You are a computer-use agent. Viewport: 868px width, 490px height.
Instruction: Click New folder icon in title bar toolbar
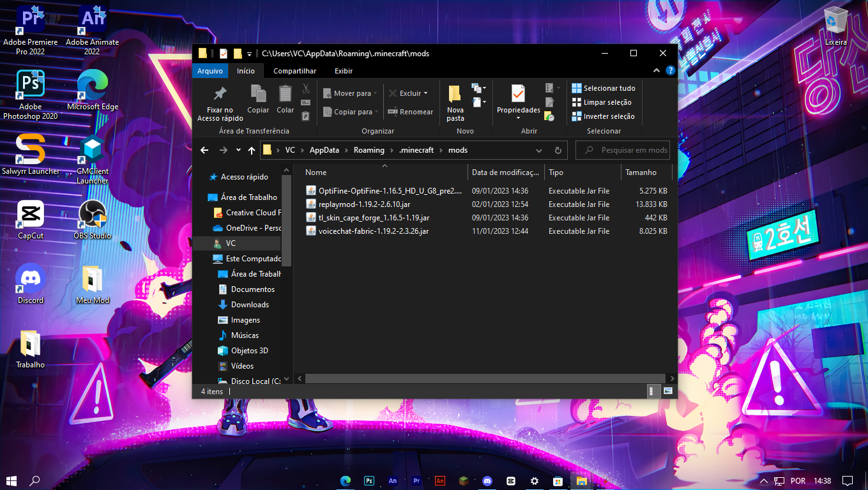238,54
